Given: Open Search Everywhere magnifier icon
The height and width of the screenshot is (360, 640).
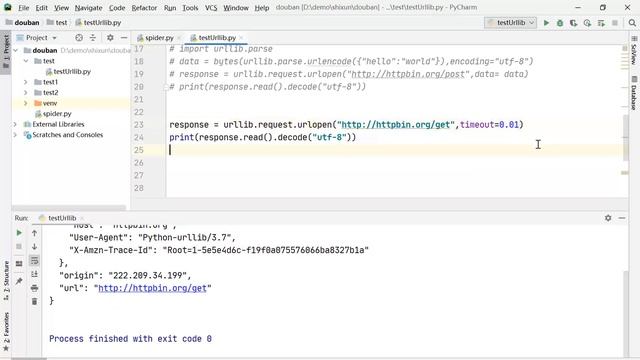Looking at the screenshot, I should point(632,23).
